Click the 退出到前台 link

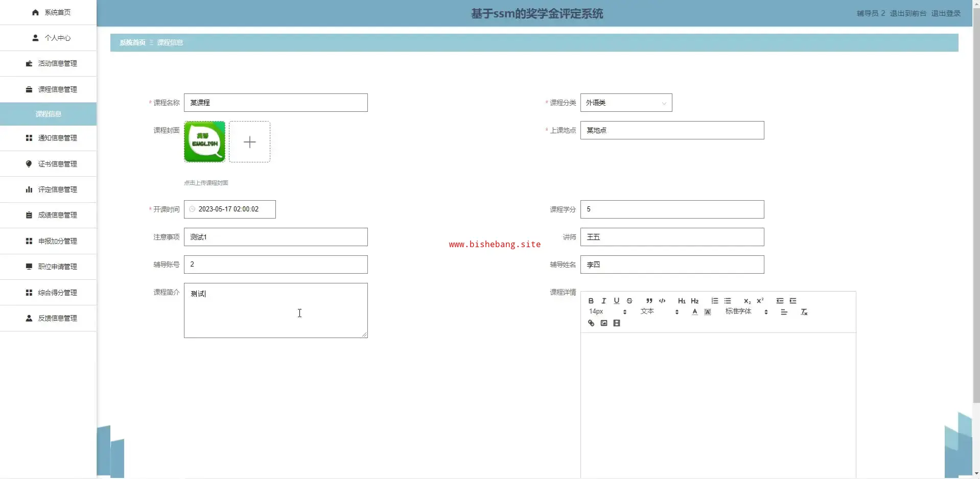908,13
